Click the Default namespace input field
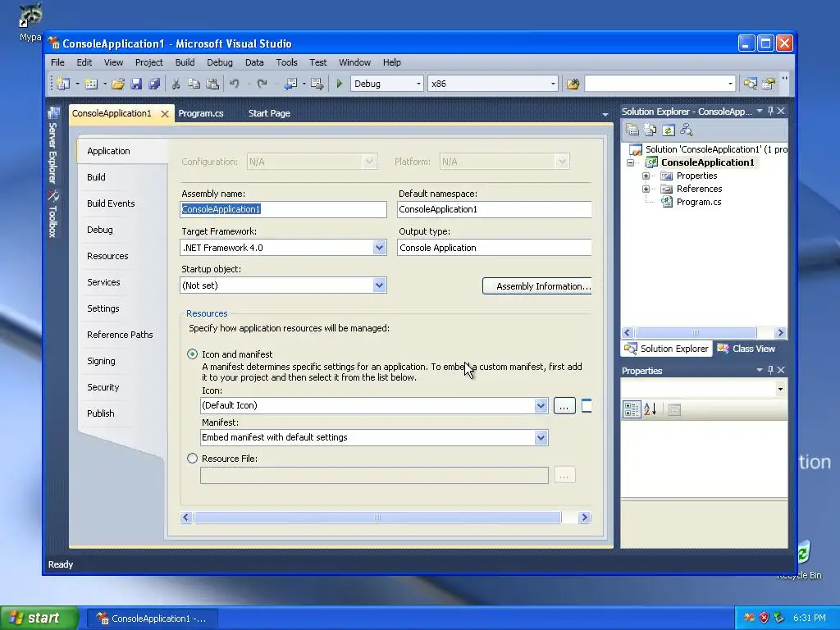 coord(495,209)
